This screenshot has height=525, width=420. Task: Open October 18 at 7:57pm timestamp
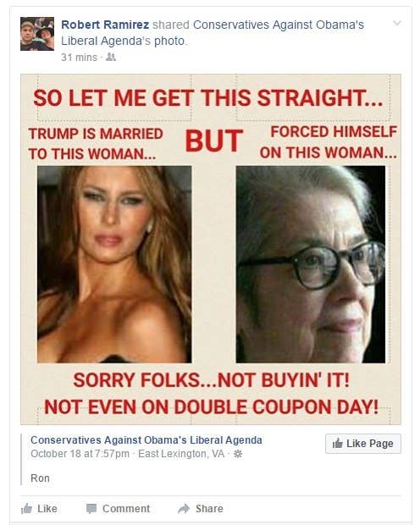(80, 454)
